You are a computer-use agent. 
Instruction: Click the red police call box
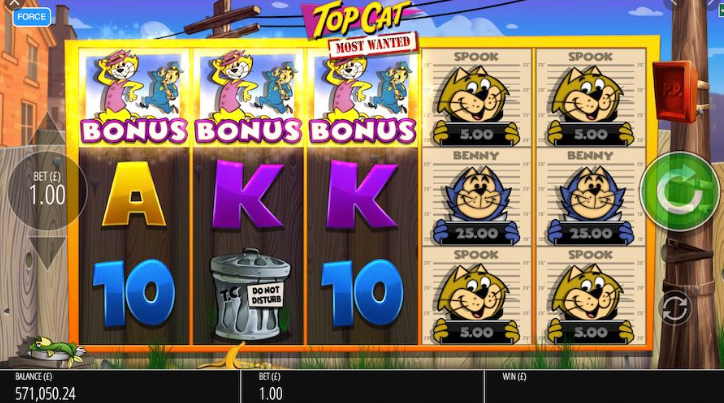tap(676, 91)
